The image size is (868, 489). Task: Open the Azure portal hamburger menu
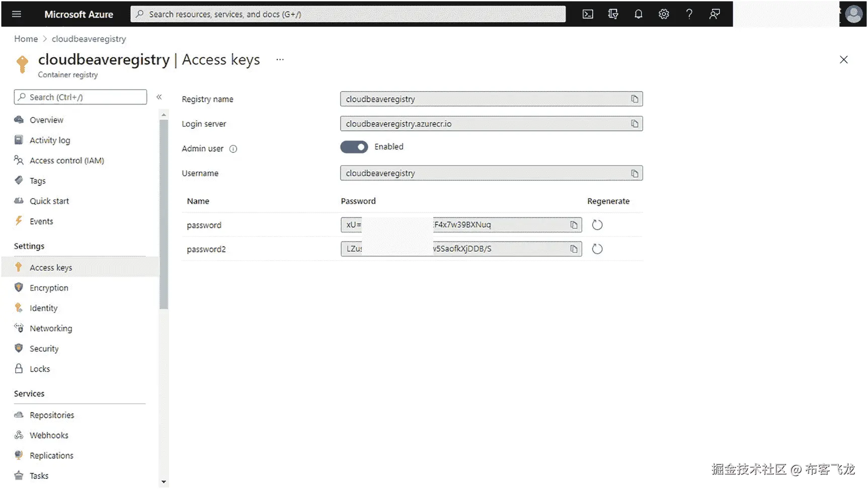tap(17, 14)
